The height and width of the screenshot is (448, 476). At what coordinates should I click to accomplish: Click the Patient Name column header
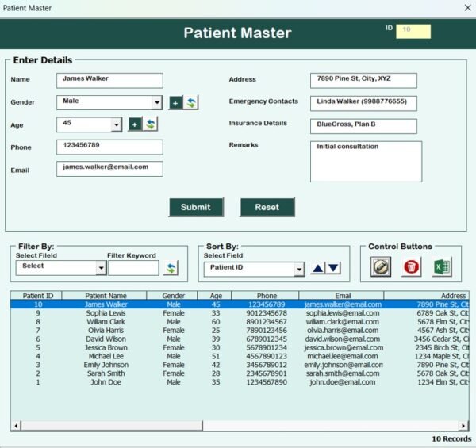(x=105, y=296)
